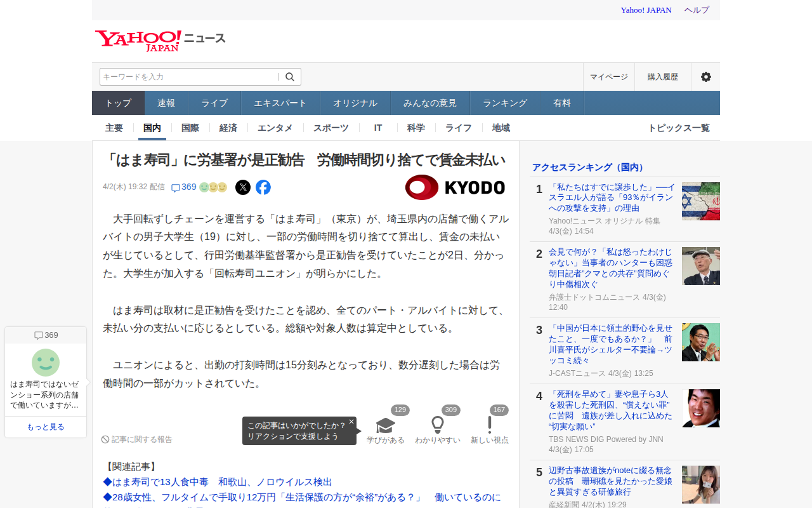Select the スポーツ category tab
The height and width of the screenshot is (508, 812).
(x=331, y=128)
